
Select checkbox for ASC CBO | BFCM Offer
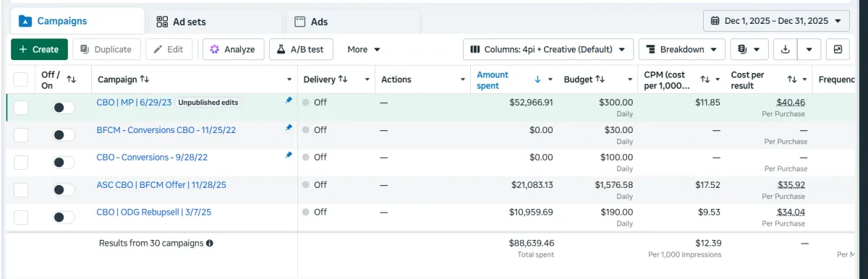20,190
